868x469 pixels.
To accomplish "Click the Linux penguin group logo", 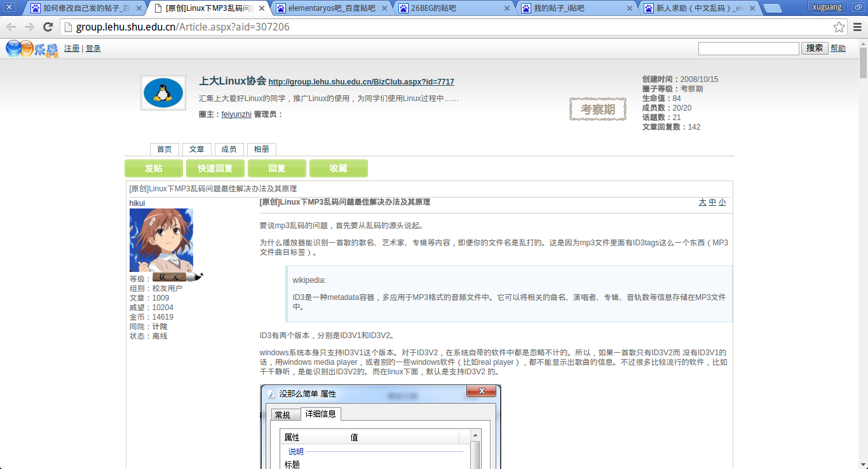I will point(163,93).
